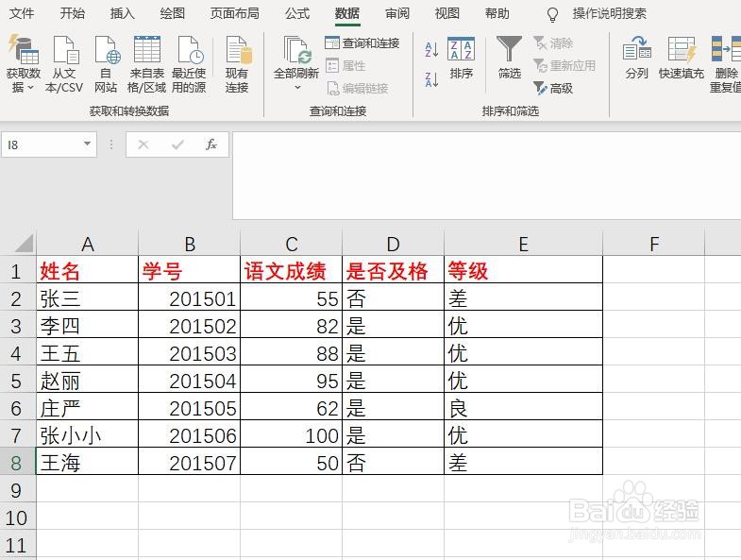The image size is (741, 560).
Task: Click cell with header 姓名
Action: (x=88, y=270)
